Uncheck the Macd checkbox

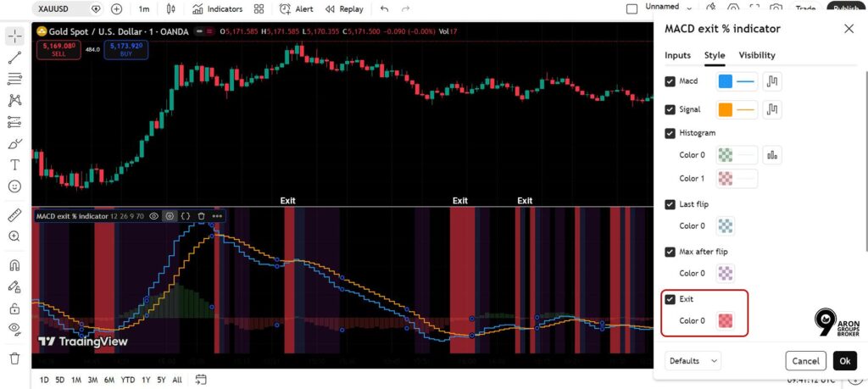click(670, 81)
